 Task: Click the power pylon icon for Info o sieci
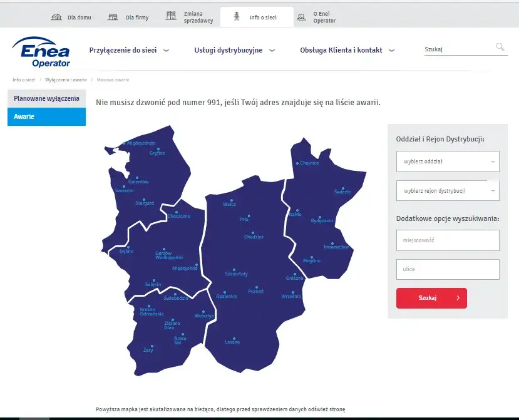pyautogui.click(x=237, y=17)
